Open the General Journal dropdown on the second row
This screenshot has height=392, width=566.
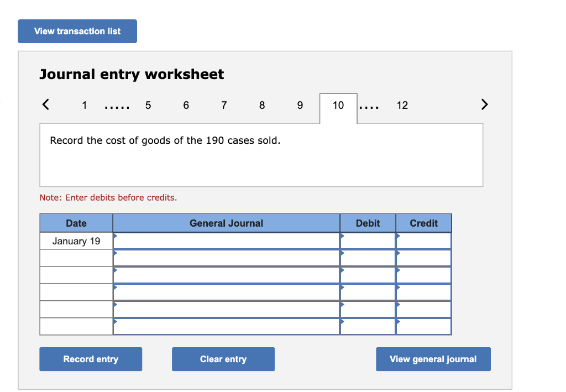pyautogui.click(x=115, y=252)
